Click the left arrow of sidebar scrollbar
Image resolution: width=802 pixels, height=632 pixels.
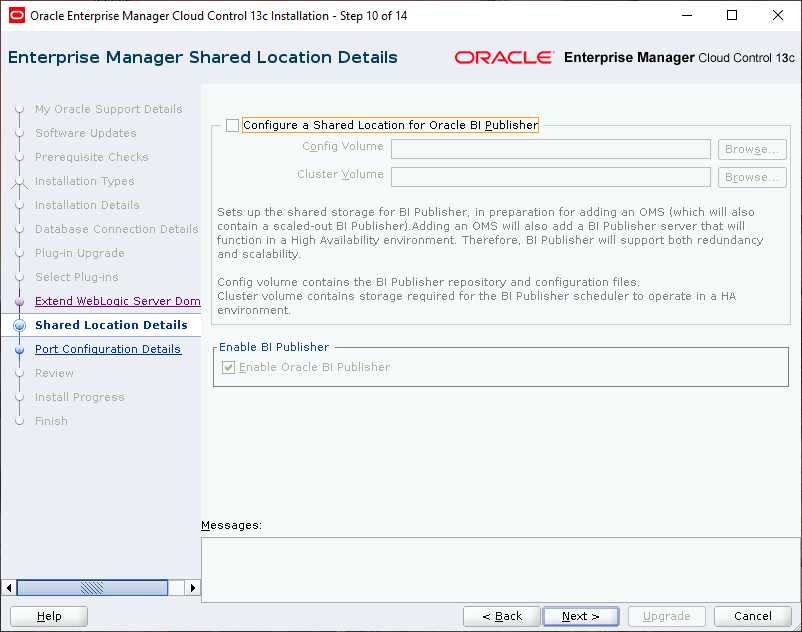[9, 588]
